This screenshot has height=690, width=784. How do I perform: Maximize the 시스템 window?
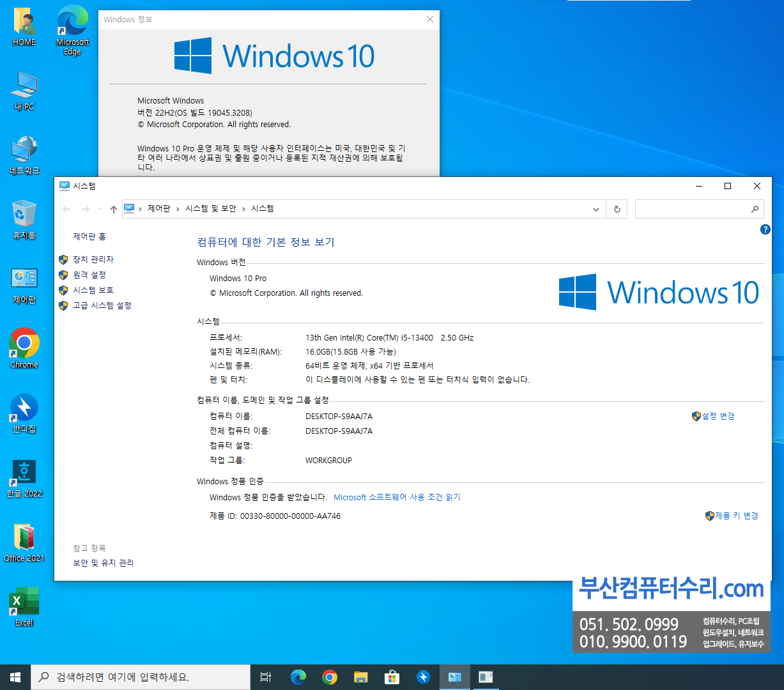[728, 186]
